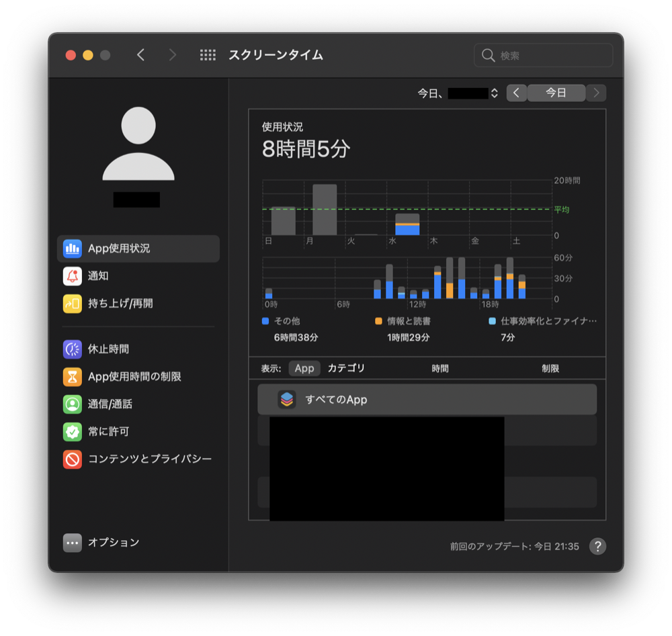Go back with the toolbar back arrow
The width and height of the screenshot is (672, 636).
pyautogui.click(x=140, y=55)
